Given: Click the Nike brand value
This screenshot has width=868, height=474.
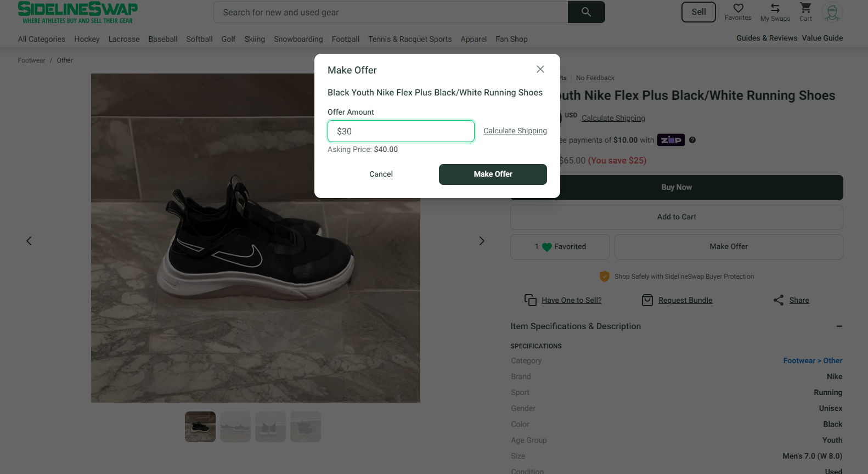Looking at the screenshot, I should click(x=835, y=376).
